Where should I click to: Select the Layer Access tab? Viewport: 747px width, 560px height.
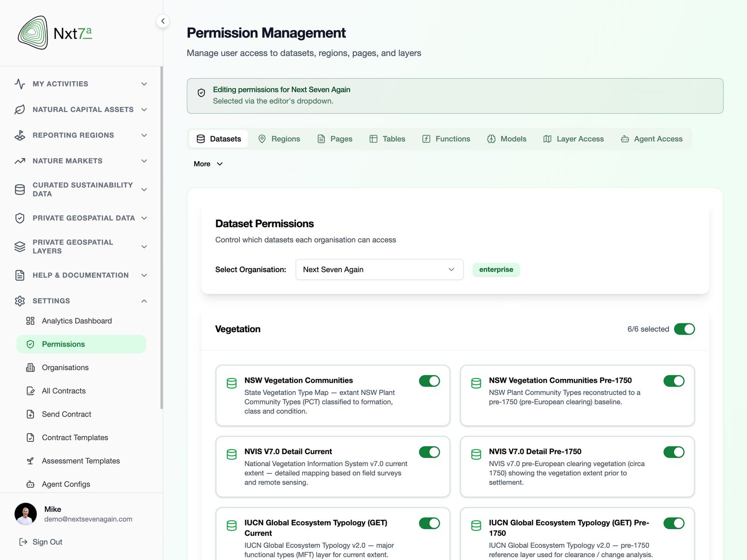573,139
